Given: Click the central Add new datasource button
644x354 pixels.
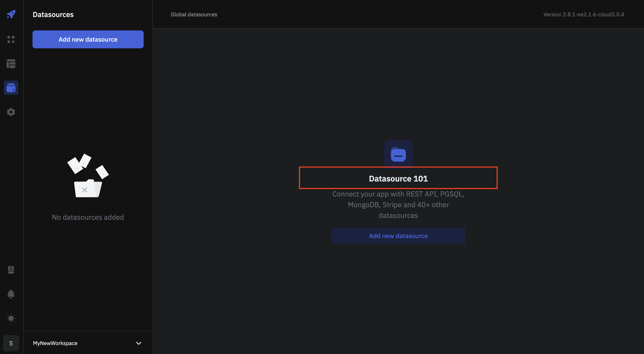Looking at the screenshot, I should coord(398,236).
